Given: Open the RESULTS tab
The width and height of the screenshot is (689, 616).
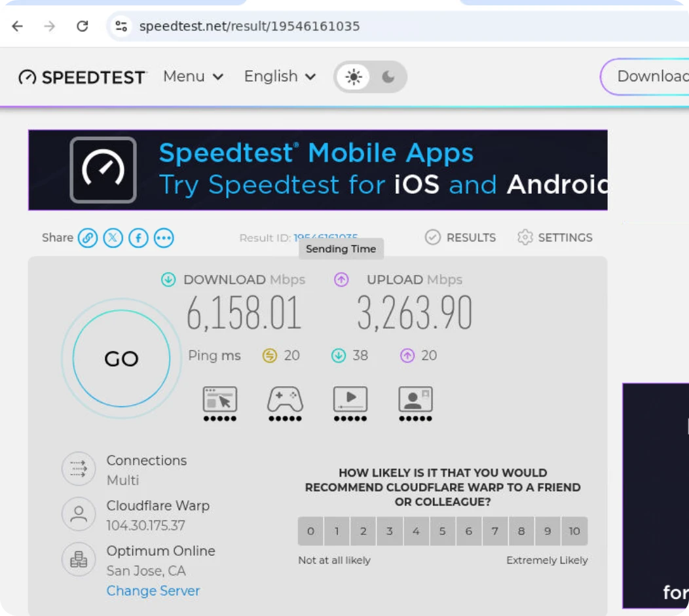Looking at the screenshot, I should 460,238.
